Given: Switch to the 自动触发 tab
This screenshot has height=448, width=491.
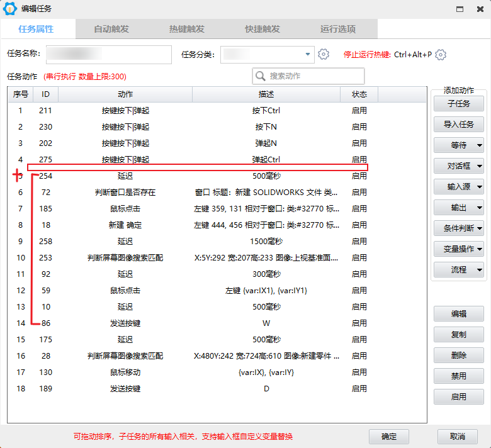Looking at the screenshot, I should (111, 29).
